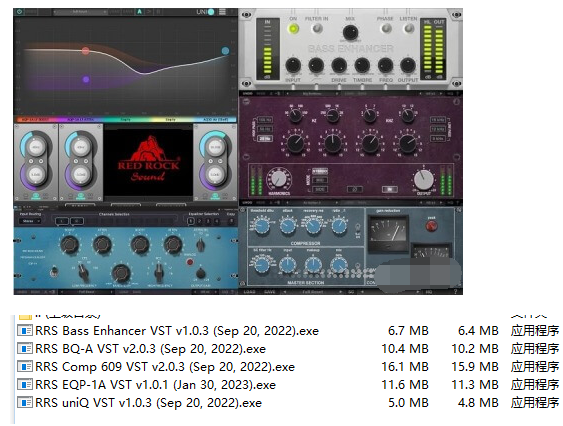Click the Comp 609 makeup knob

tap(313, 265)
